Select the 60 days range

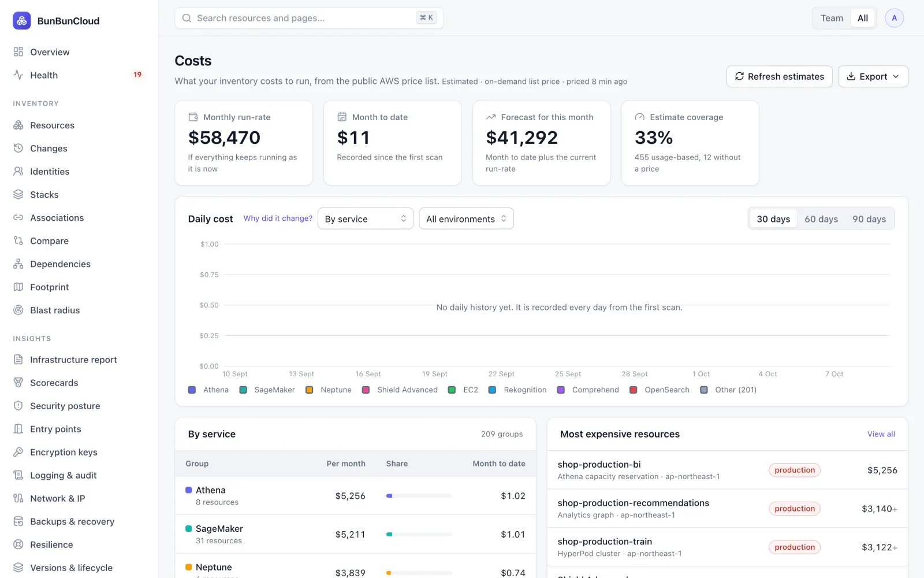click(x=821, y=219)
